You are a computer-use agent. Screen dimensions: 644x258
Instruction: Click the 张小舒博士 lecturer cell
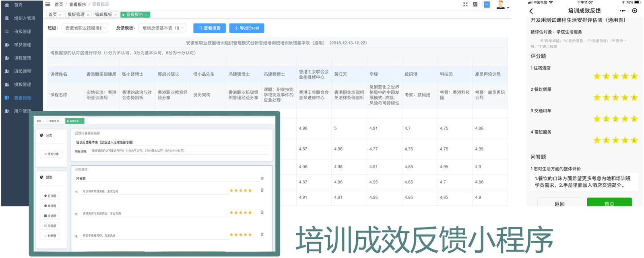pyautogui.click(x=136, y=74)
